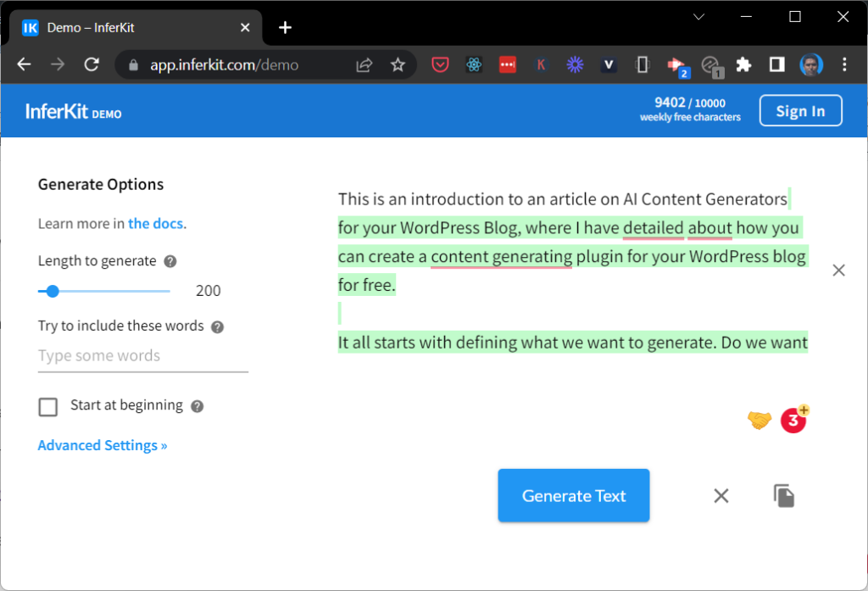This screenshot has width=868, height=591.
Task: Dismiss with the X beside the text area
Action: [838, 270]
